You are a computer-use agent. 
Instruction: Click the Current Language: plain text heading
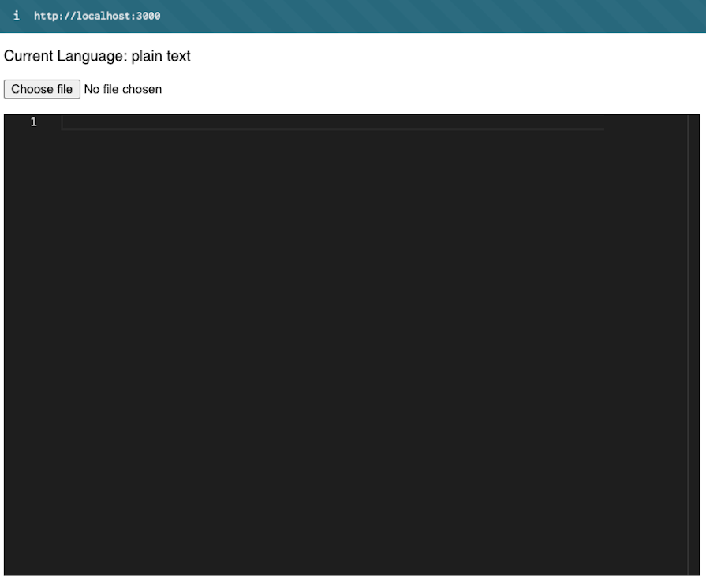(x=96, y=56)
